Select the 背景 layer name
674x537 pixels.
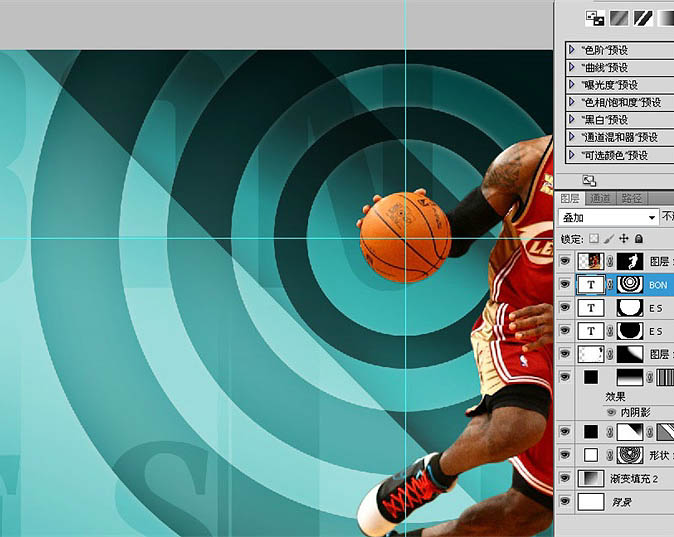pos(622,502)
